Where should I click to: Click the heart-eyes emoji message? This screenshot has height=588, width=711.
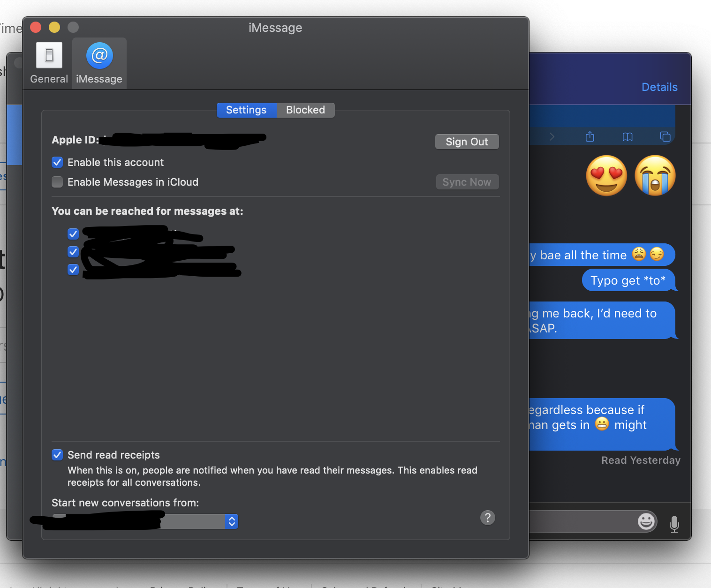point(606,176)
